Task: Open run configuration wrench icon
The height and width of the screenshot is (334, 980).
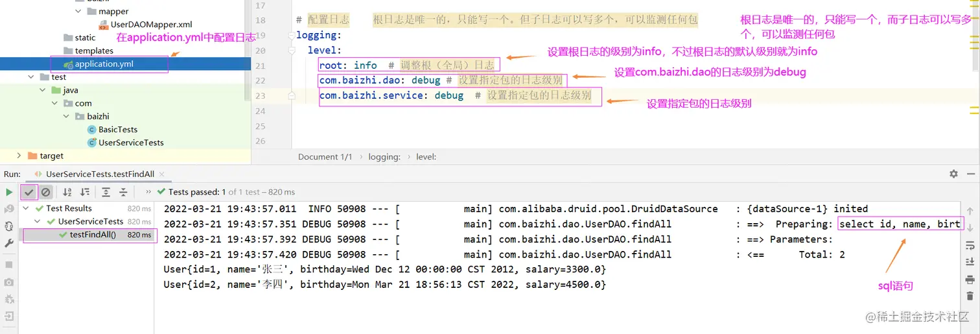Action: 9,243
